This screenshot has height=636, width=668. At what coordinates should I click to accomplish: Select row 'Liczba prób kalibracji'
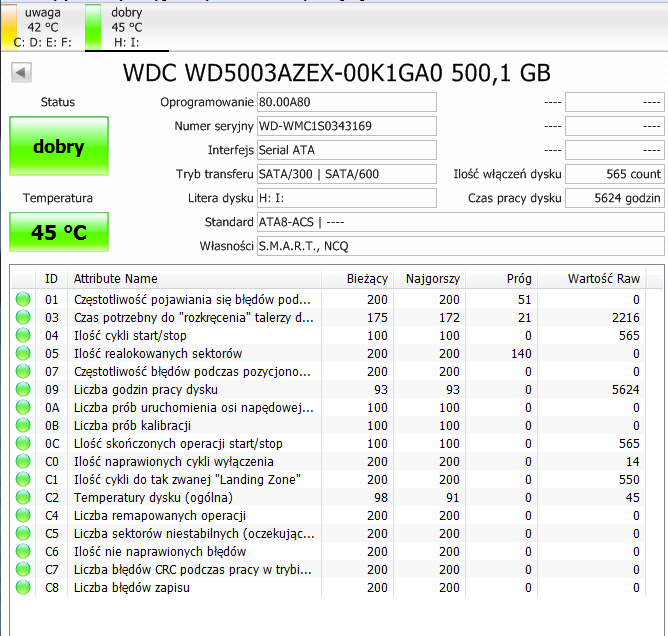[x=328, y=425]
